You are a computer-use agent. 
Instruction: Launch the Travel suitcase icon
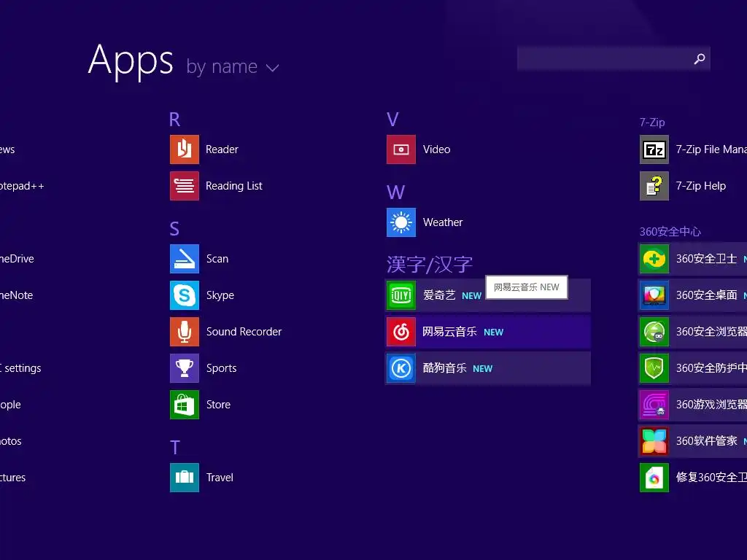click(185, 478)
